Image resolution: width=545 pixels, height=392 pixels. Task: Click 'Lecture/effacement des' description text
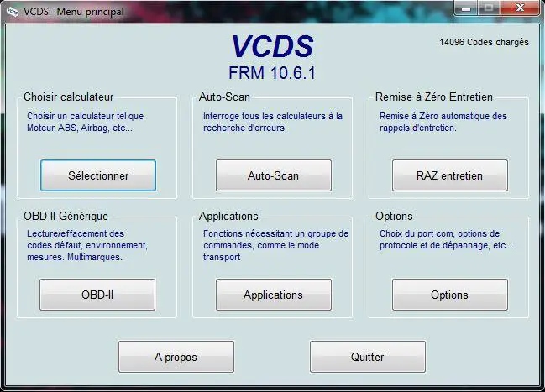pyautogui.click(x=87, y=245)
